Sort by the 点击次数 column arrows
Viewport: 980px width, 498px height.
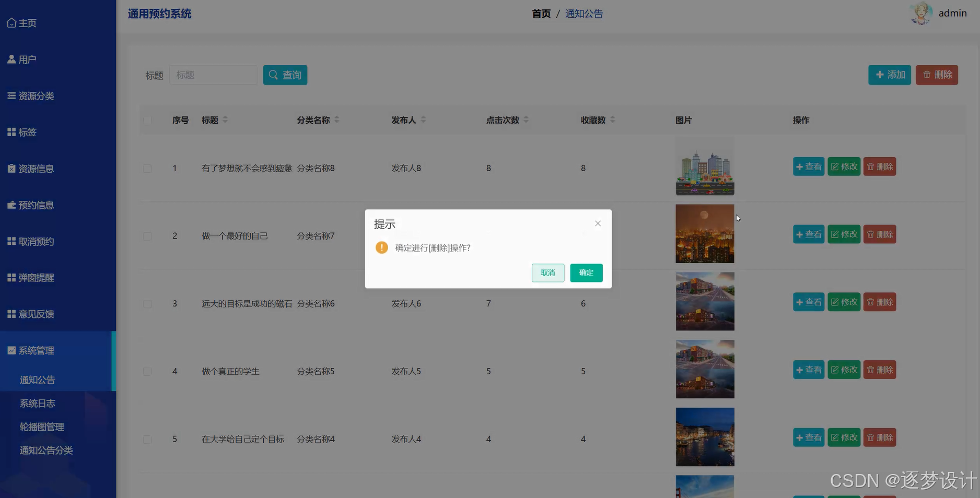tap(526, 120)
